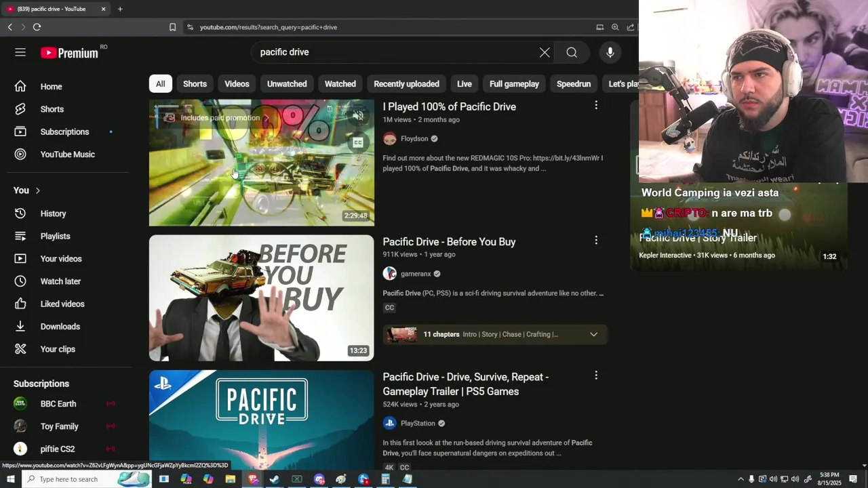This screenshot has height=488, width=868.
Task: Open File Explorer from the taskbar
Action: point(231,479)
